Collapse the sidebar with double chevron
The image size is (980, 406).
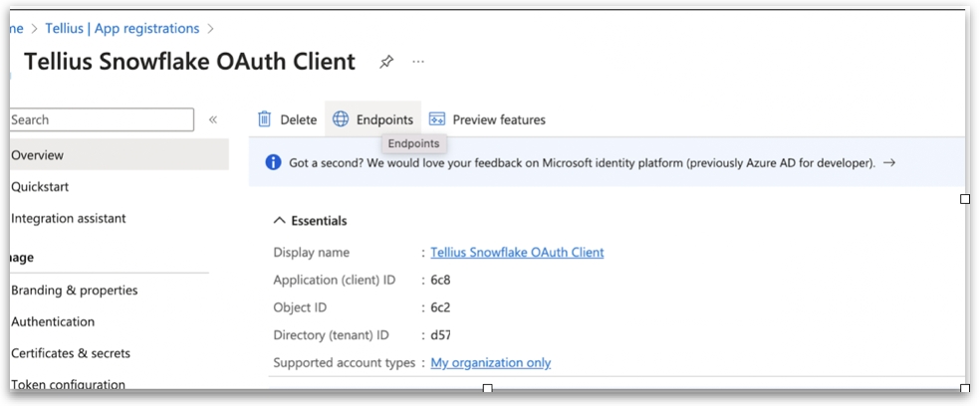click(212, 119)
